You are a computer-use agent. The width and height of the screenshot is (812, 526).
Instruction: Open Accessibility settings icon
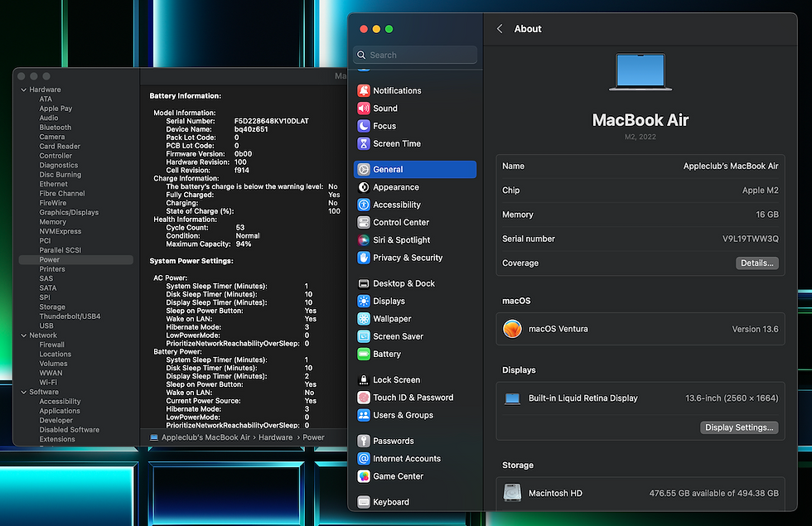pos(364,205)
